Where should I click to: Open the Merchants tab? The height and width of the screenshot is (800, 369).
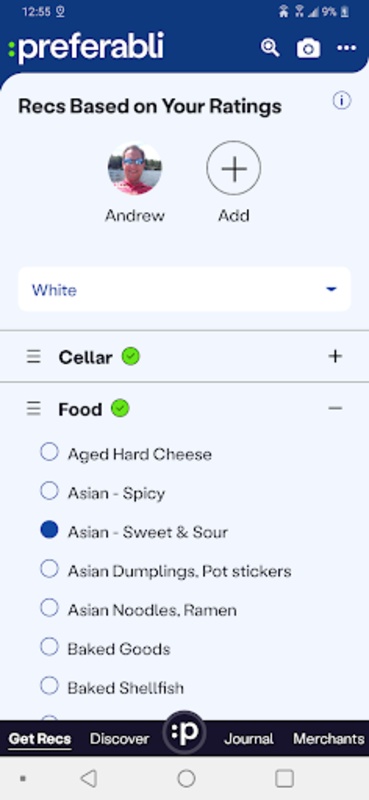pyautogui.click(x=329, y=739)
